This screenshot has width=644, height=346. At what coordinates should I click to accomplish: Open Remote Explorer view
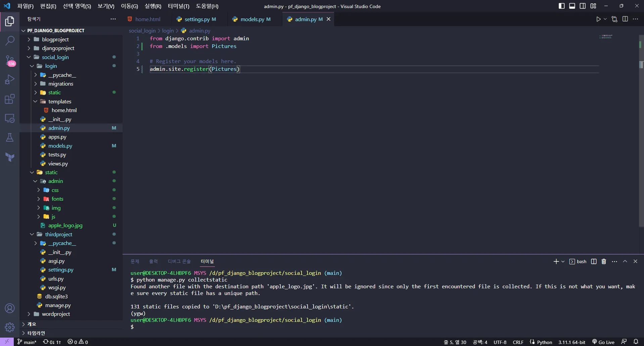click(10, 118)
